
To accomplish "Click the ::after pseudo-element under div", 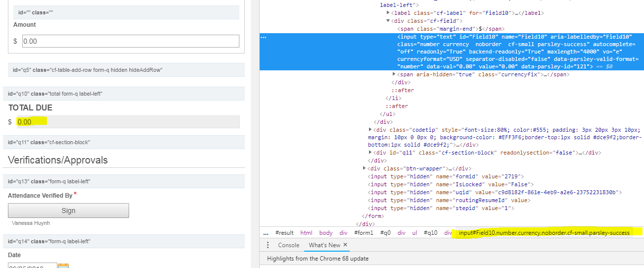I will pyautogui.click(x=403, y=90).
